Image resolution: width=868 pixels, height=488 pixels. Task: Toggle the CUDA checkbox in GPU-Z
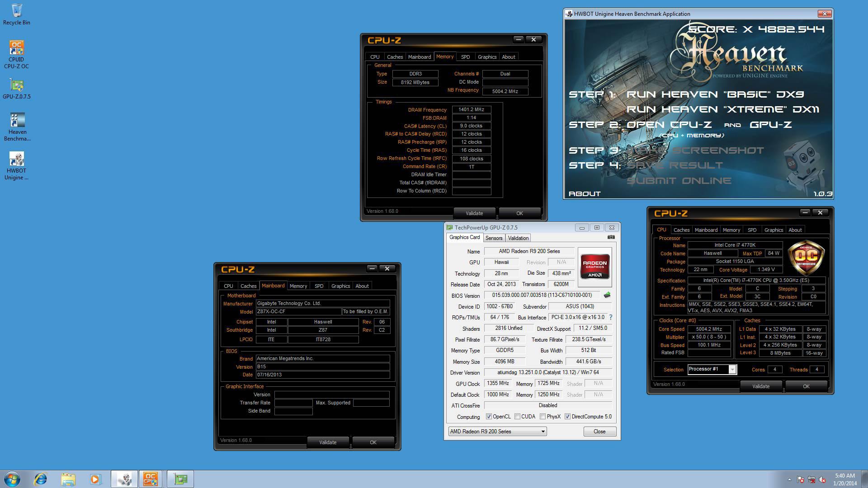pyautogui.click(x=517, y=417)
